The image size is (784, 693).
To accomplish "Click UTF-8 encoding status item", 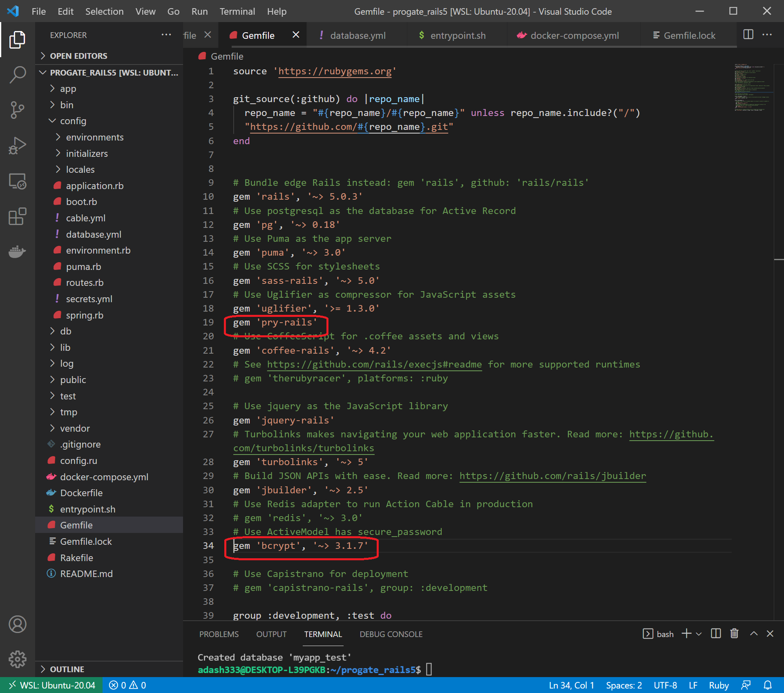I will (x=665, y=685).
